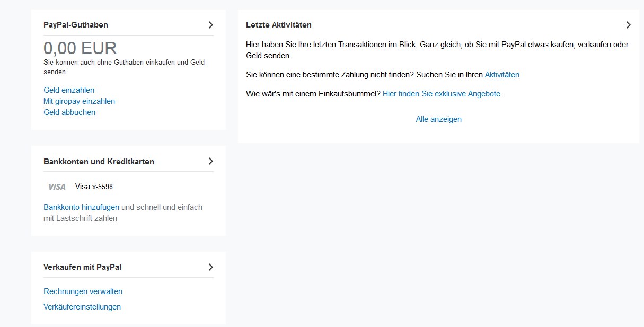Click the Letzte Aktivitäten heading
The image size is (644, 327).
click(279, 25)
